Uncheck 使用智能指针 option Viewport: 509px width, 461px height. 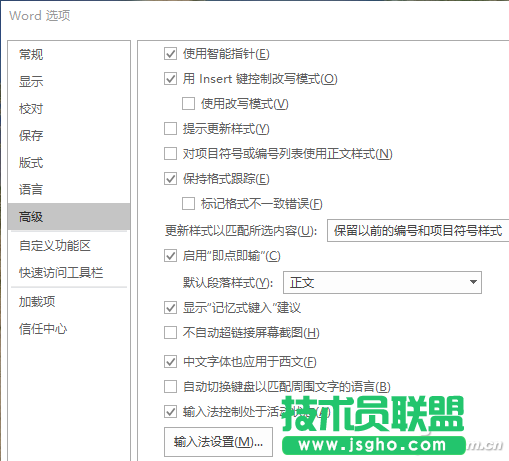pyautogui.click(x=170, y=54)
